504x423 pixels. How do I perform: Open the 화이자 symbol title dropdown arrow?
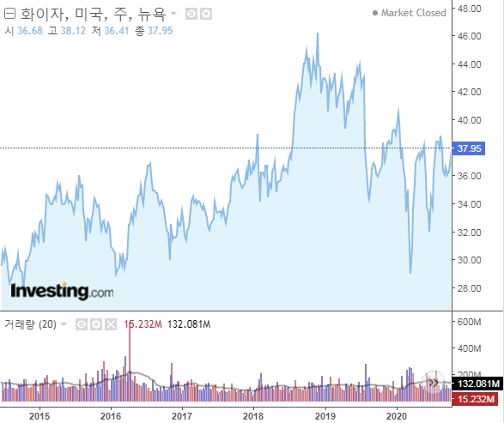click(173, 14)
